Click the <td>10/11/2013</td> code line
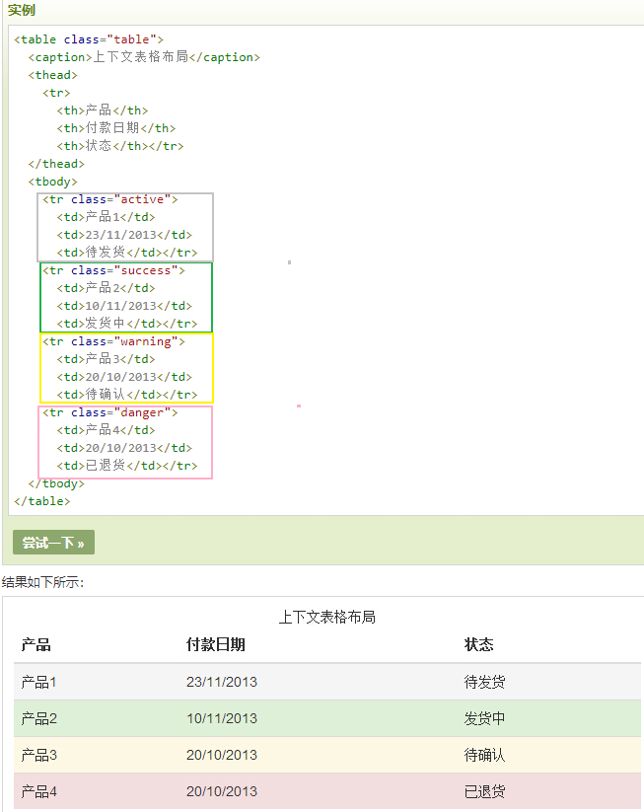The height and width of the screenshot is (812, 644). pos(124,306)
